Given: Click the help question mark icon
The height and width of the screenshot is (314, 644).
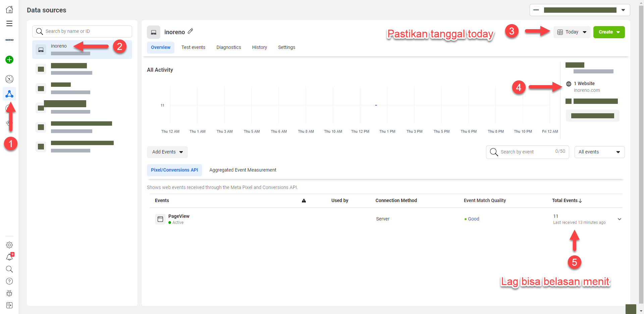Looking at the screenshot, I should pyautogui.click(x=9, y=281).
